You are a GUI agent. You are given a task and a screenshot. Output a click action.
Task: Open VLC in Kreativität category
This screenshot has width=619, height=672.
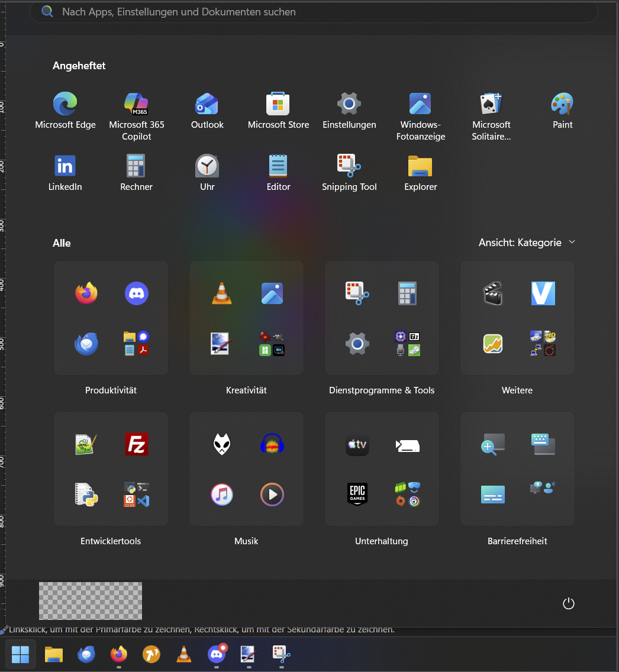coord(222,293)
